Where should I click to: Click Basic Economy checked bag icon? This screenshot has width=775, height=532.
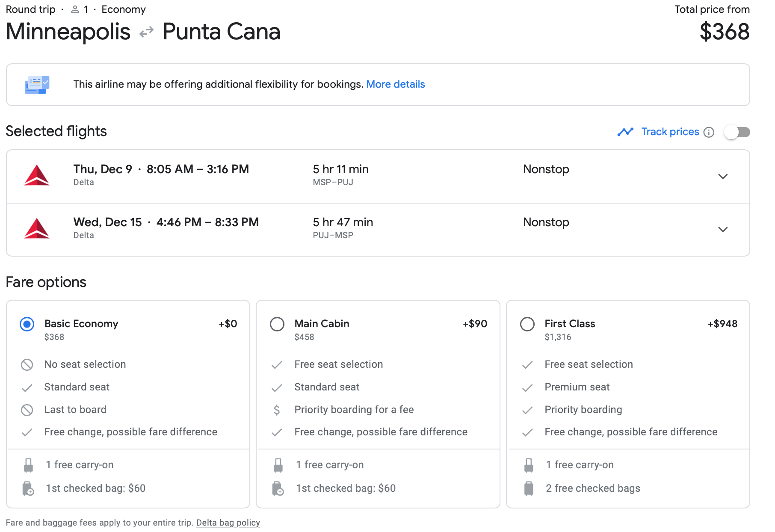tap(28, 488)
